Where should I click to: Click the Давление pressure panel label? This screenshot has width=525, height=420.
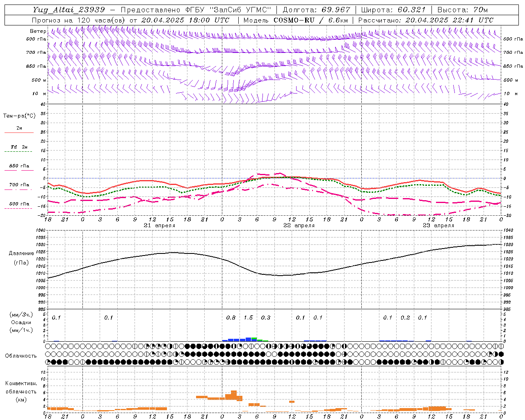[x=21, y=253]
